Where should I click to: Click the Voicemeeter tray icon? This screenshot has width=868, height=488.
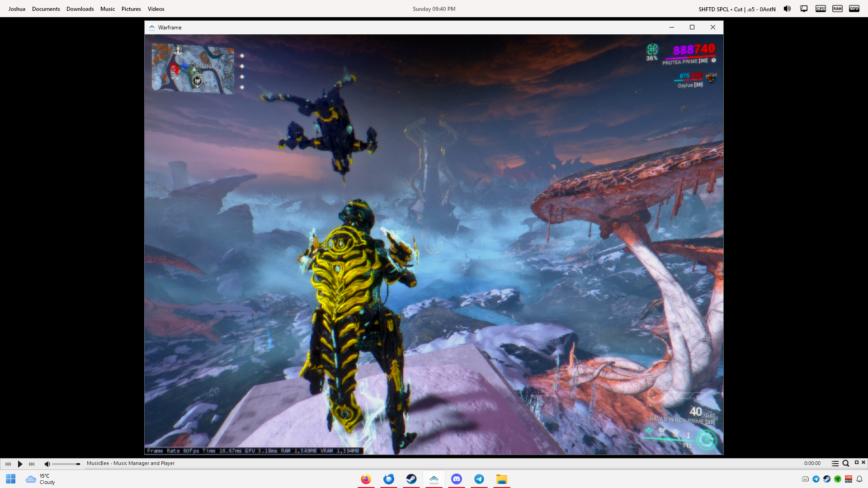coord(849,479)
